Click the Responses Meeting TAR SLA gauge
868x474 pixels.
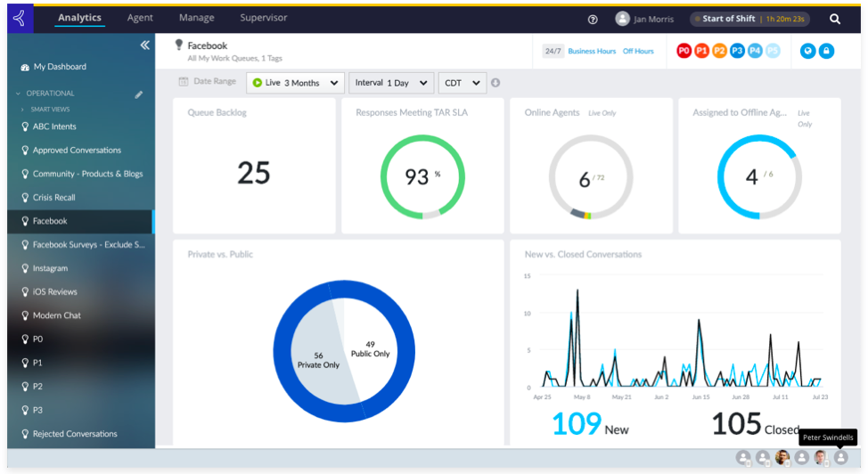pos(422,177)
